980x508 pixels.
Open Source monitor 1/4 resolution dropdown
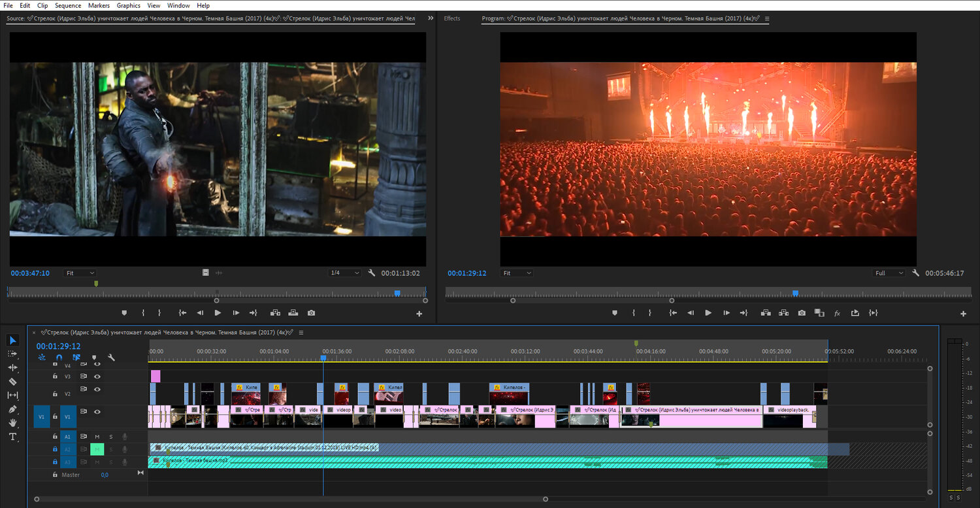pos(344,273)
